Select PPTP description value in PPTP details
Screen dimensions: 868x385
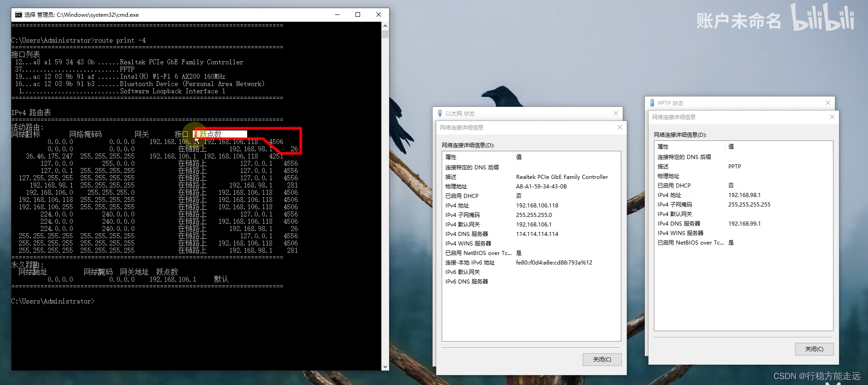pos(734,167)
